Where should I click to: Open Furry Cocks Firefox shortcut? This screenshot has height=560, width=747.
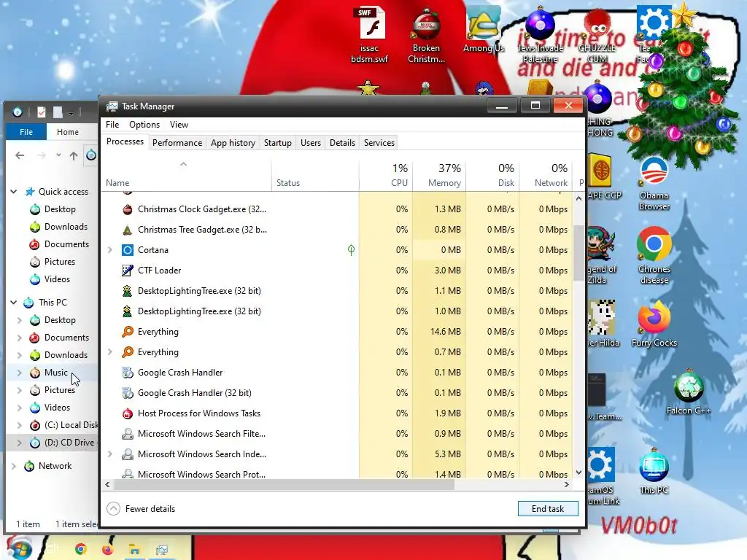pyautogui.click(x=654, y=324)
